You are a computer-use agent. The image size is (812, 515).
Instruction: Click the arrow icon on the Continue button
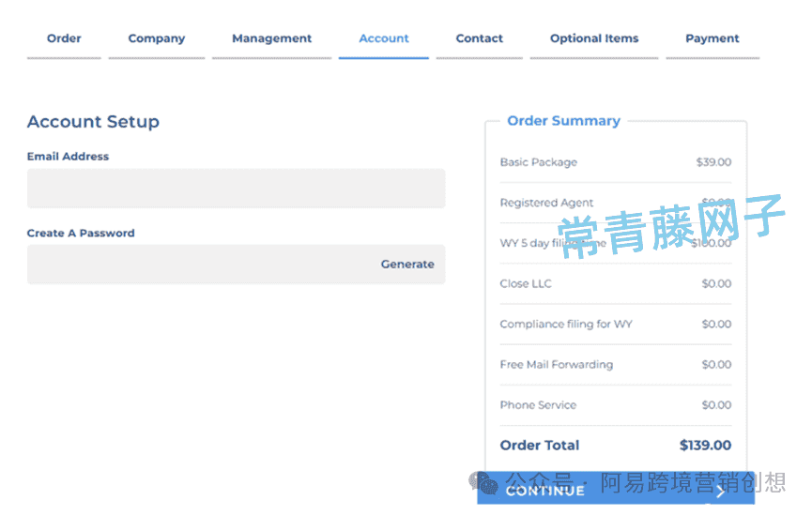720,492
